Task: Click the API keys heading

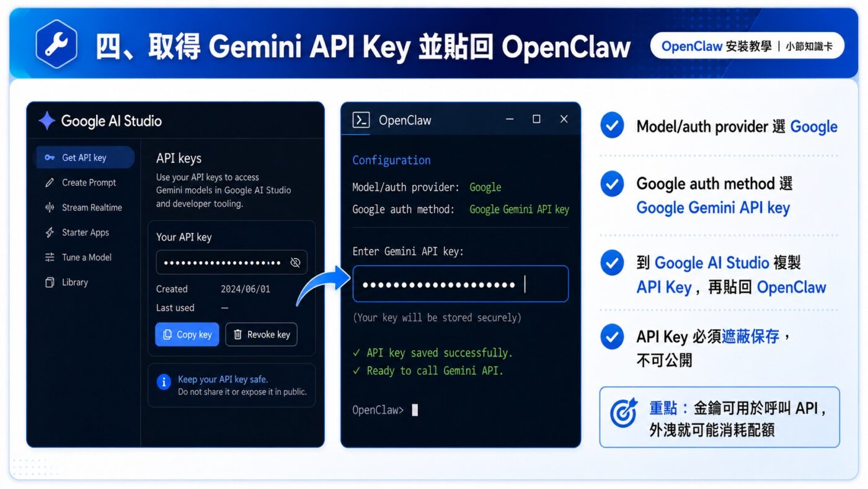Action: 179,158
